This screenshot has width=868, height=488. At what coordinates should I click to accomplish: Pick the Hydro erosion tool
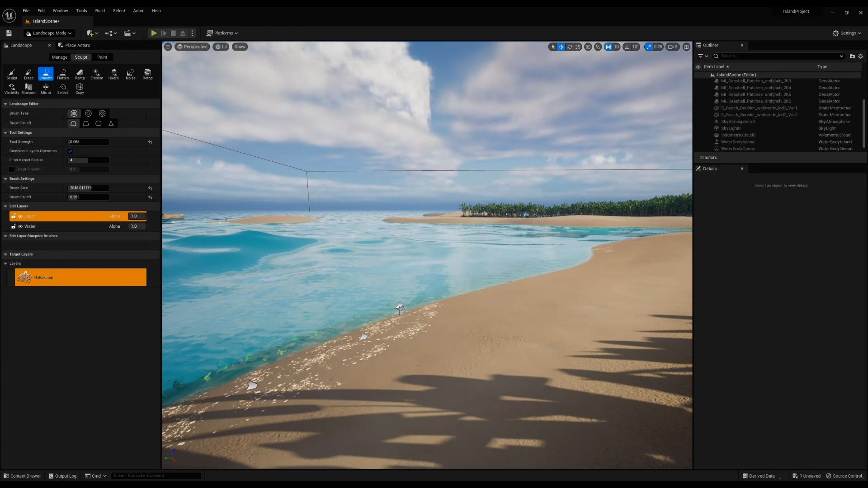pyautogui.click(x=113, y=74)
